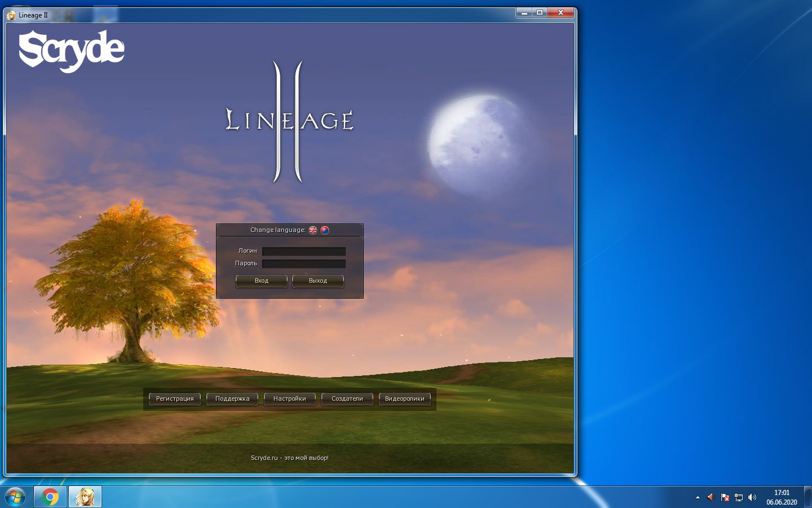
Task: Open the Видеоролики videos section
Action: [405, 398]
